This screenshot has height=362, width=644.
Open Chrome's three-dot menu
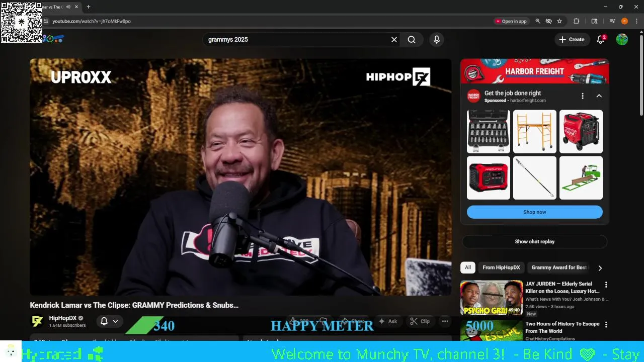coord(636,21)
